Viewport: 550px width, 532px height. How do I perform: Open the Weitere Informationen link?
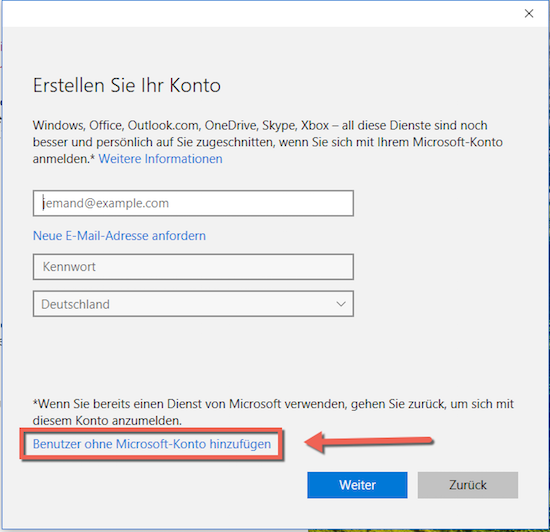160,159
